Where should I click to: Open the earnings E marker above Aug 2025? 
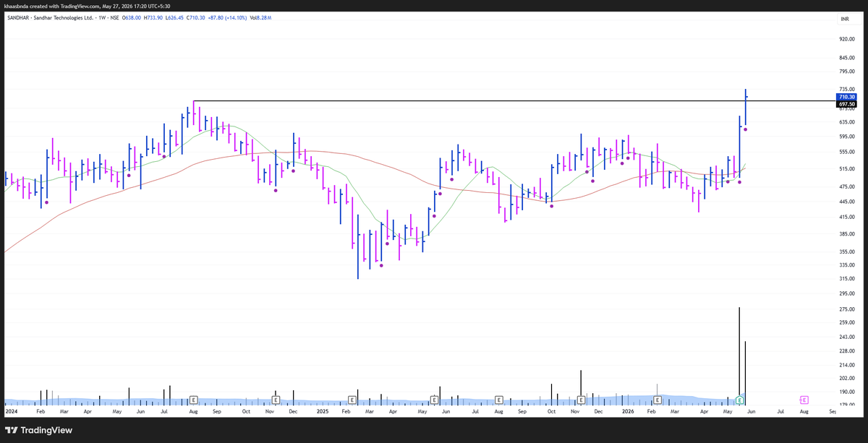pyautogui.click(x=500, y=400)
